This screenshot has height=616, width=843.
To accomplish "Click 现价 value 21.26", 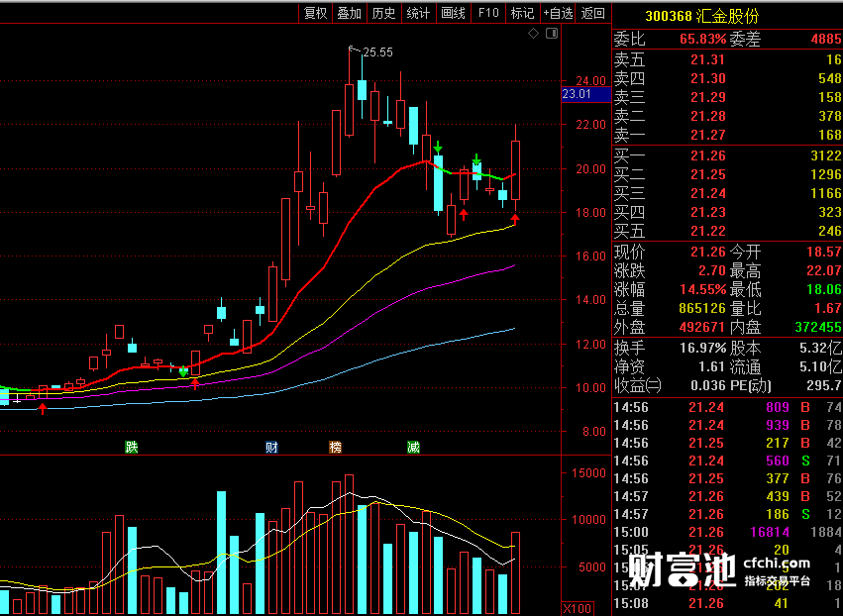I will click(x=707, y=253).
